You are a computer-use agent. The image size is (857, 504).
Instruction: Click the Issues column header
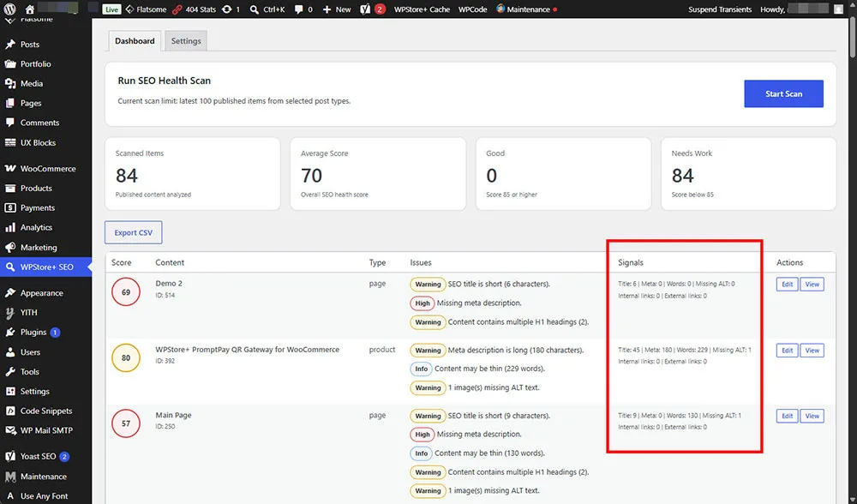[421, 262]
